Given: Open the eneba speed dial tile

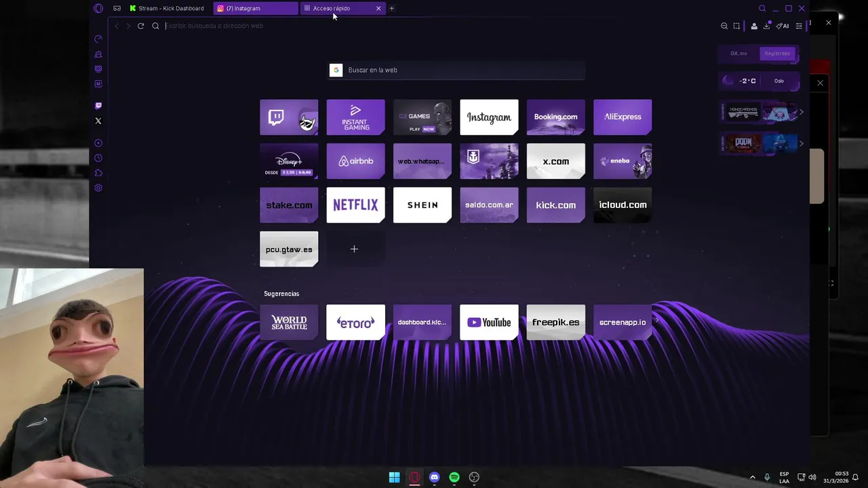Looking at the screenshot, I should [x=623, y=161].
